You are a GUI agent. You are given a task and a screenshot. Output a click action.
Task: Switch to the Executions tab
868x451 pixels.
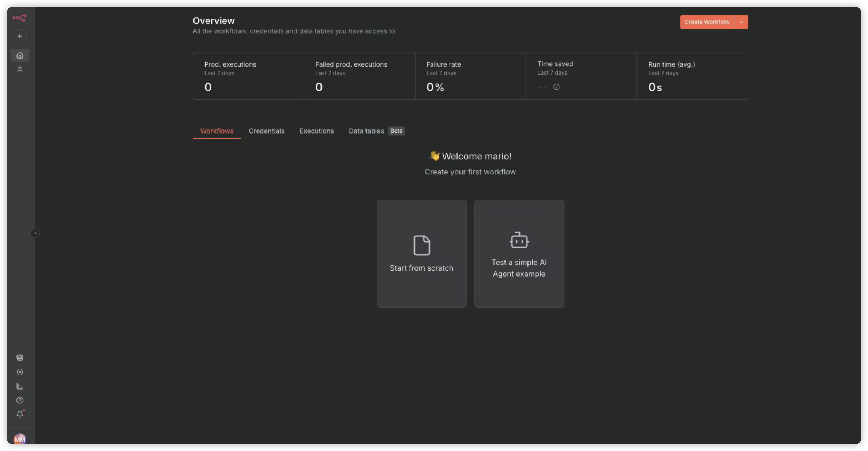[316, 131]
